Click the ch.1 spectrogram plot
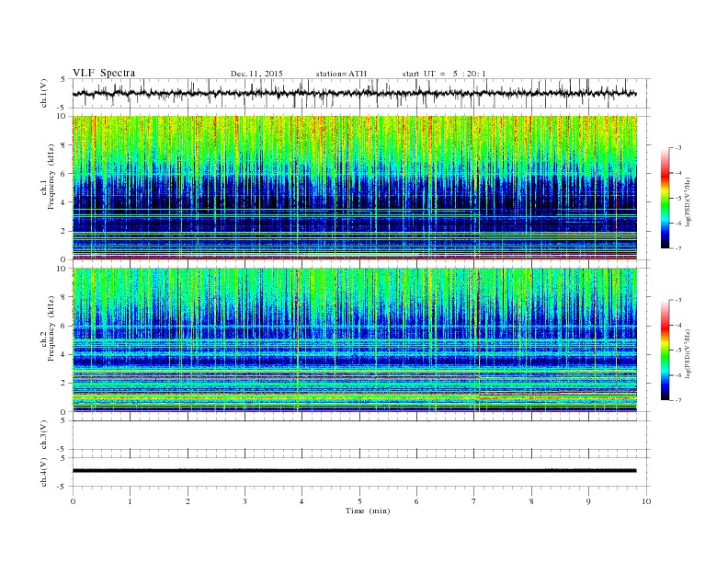The height and width of the screenshot is (563, 728). pos(355,188)
